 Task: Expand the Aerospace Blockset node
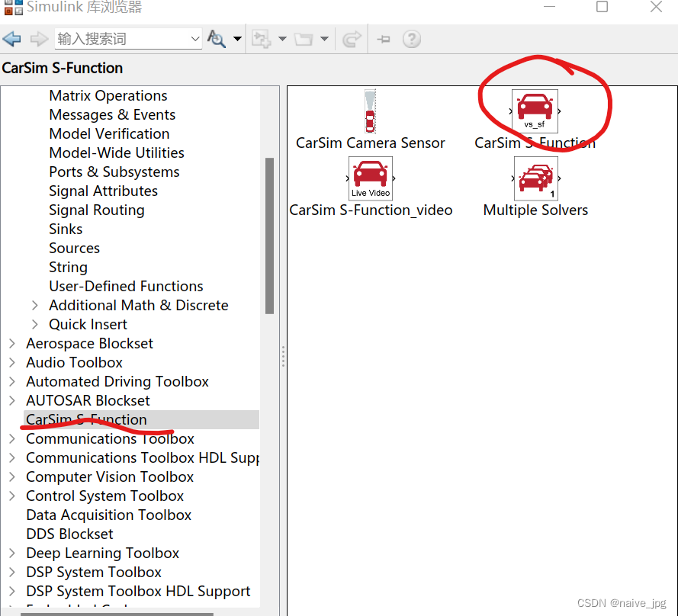click(12, 343)
